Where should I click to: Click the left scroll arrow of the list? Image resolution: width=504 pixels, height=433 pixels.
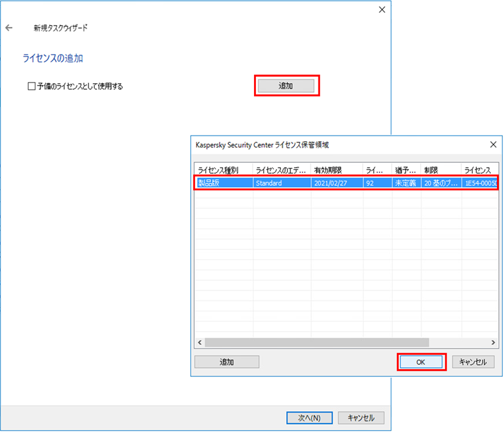(x=198, y=342)
